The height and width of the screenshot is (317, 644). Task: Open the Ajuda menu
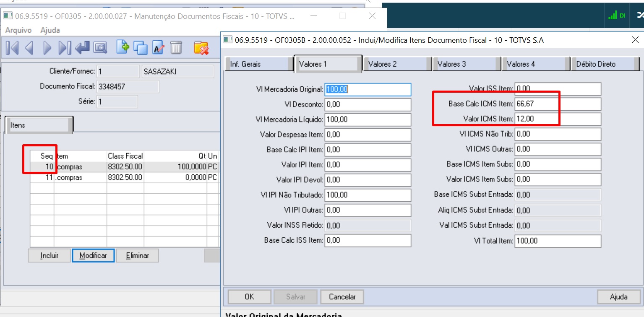click(x=50, y=30)
